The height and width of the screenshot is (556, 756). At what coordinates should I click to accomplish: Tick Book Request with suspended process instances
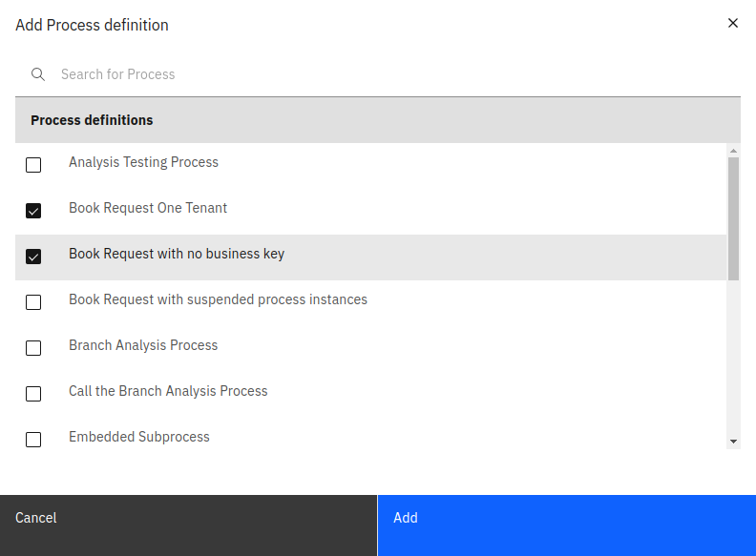[33, 302]
